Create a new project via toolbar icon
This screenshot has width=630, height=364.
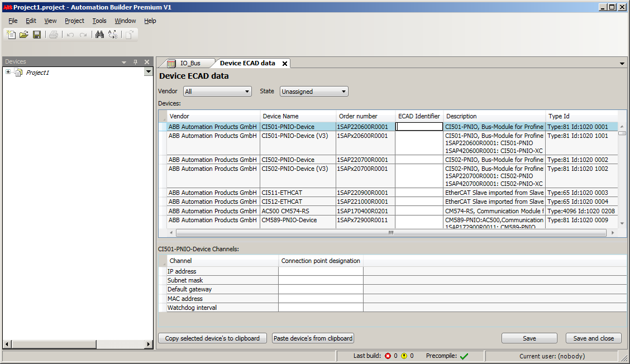[x=11, y=35]
